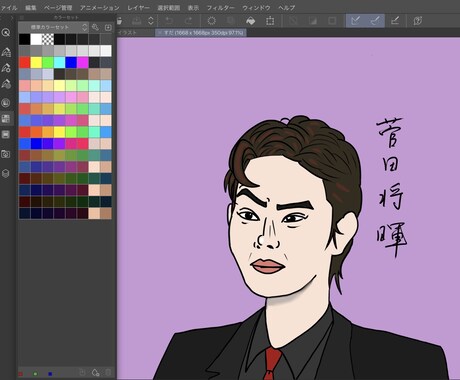The image size is (460, 380).
Task: Click the small red indicator at panel bottom
Action: (21, 374)
